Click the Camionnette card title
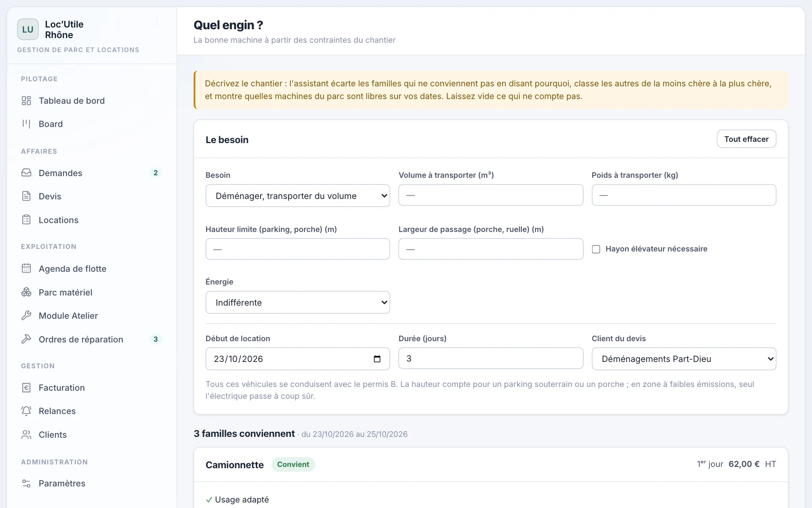The width and height of the screenshot is (812, 508). click(x=235, y=465)
